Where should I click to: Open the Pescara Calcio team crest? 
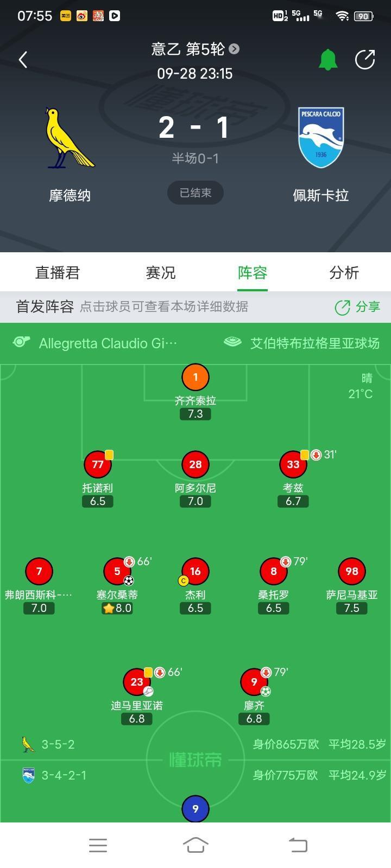tap(321, 137)
